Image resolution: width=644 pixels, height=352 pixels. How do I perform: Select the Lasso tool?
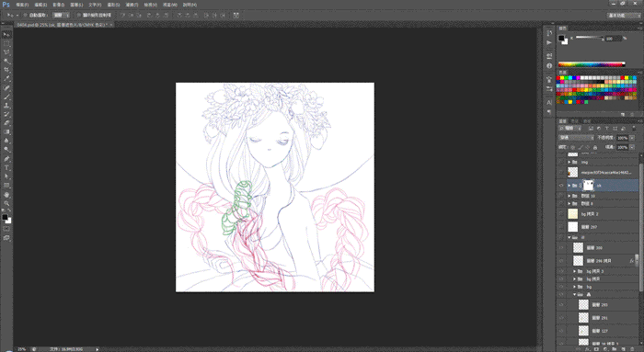tap(6, 52)
